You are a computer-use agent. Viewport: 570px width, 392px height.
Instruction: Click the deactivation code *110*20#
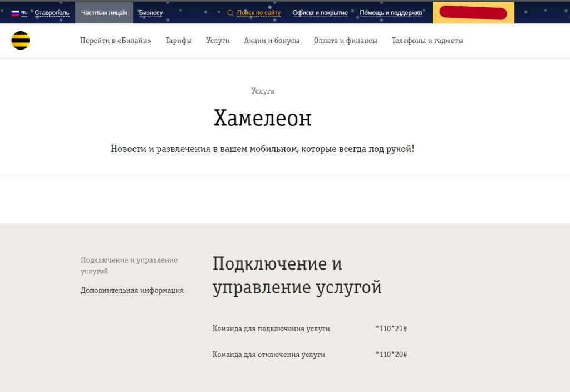pos(391,354)
